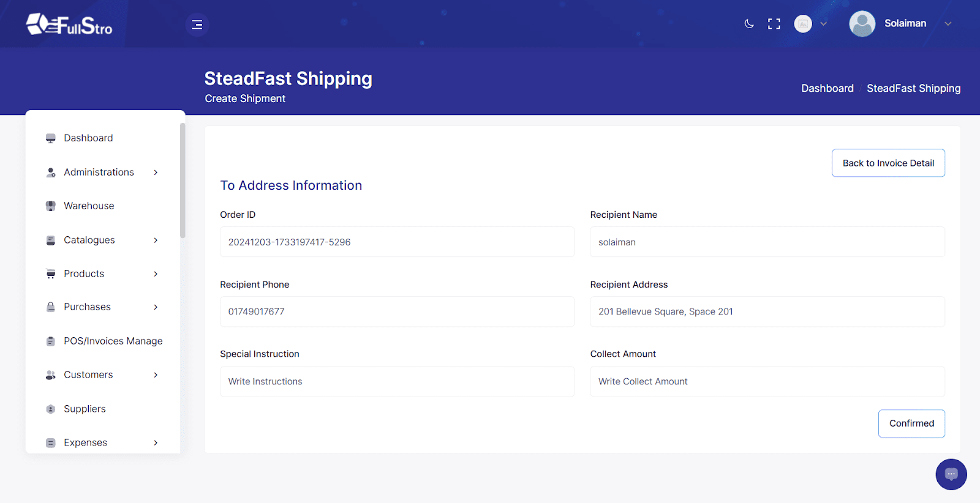The image size is (980, 503).
Task: Click the Recipient Name input field
Action: pyautogui.click(x=767, y=242)
